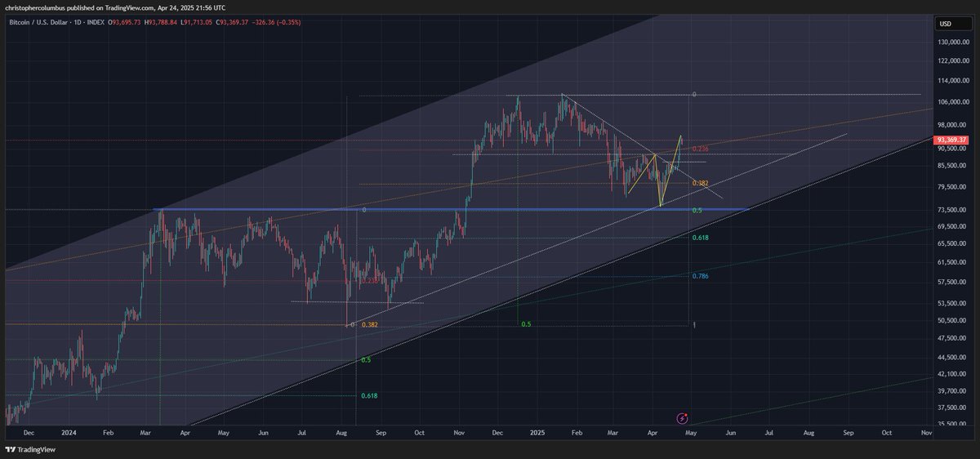Click the 57,500.00 price axis label
Image resolution: width=980 pixels, height=459 pixels.
pos(954,282)
